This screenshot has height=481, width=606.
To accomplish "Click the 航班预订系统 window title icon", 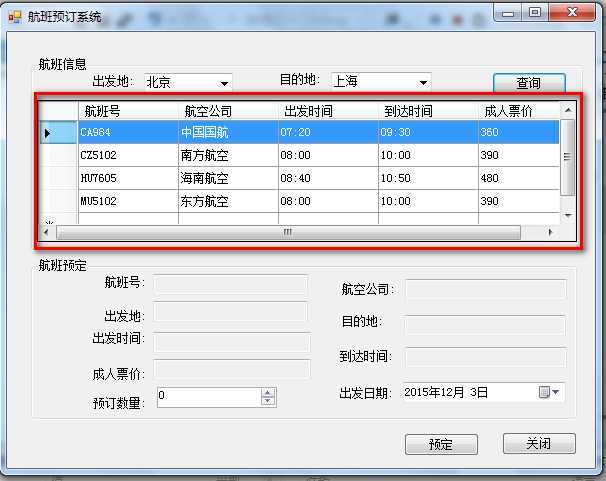I will click(x=15, y=17).
